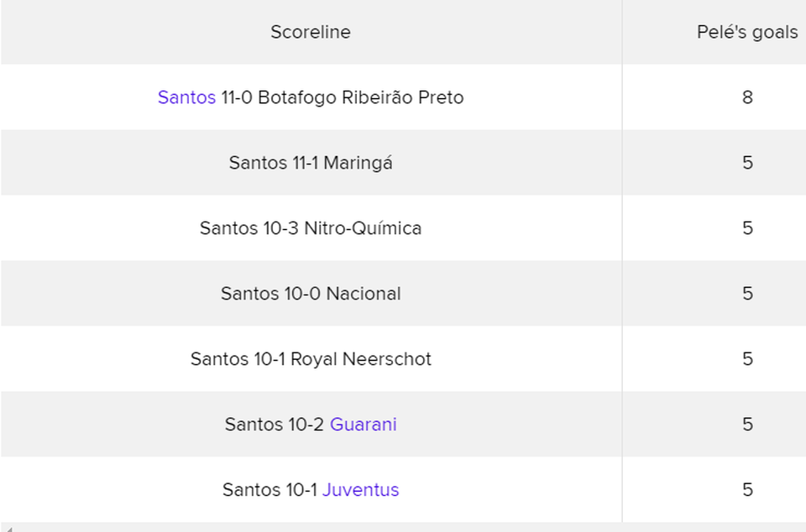Click the horizontal scrollbar track at bottom
Viewport: 806px width, 532px height.
coord(406,528)
